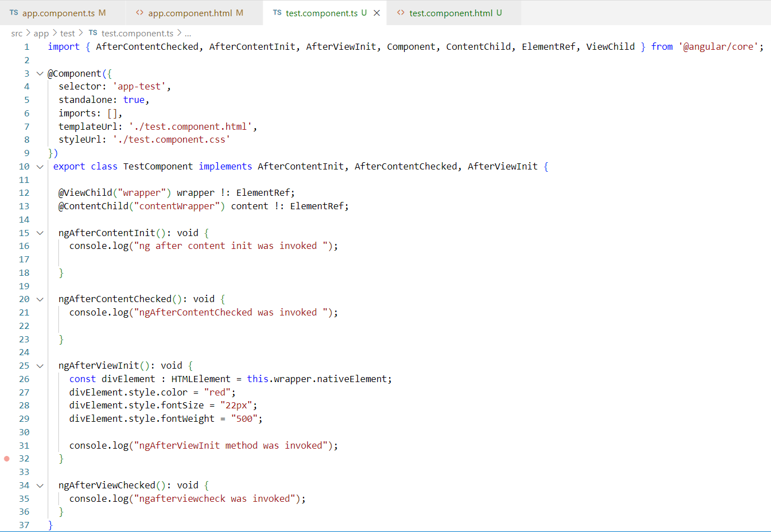Screen dimensions: 771x532
Task: Collapse ngAfterContentInit method at line 15
Action: point(40,233)
